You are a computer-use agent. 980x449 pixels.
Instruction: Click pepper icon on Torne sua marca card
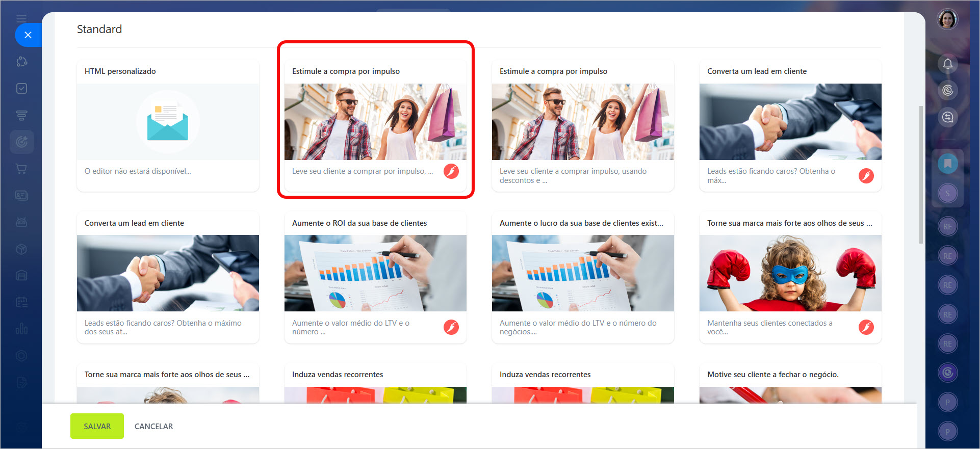[866, 327]
